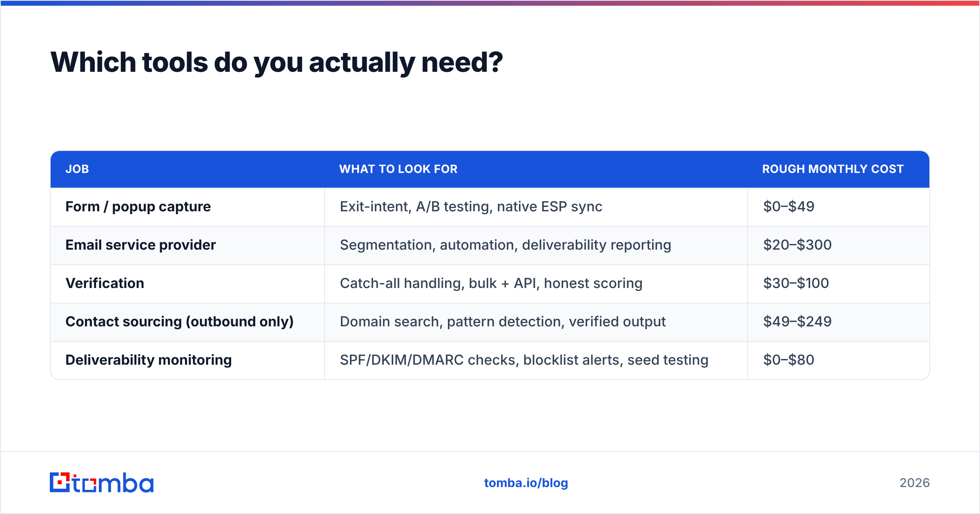Image resolution: width=980 pixels, height=514 pixels.
Task: Select the WHAT TO LOOK FOR column header
Action: point(398,169)
